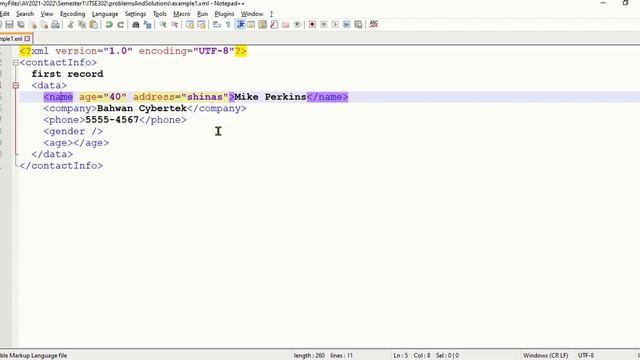Viewport: 640px width, 360px height.
Task: Click the Redo arrow icon
Action: pyautogui.click(x=120, y=24)
